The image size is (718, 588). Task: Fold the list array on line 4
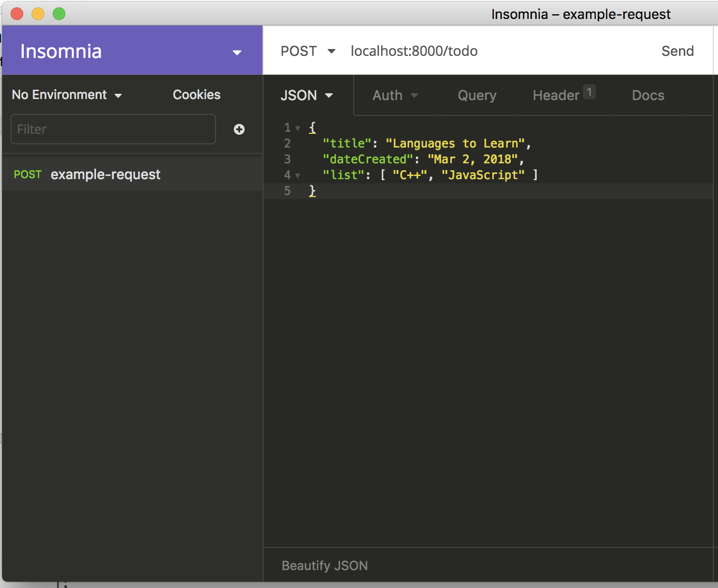click(298, 175)
